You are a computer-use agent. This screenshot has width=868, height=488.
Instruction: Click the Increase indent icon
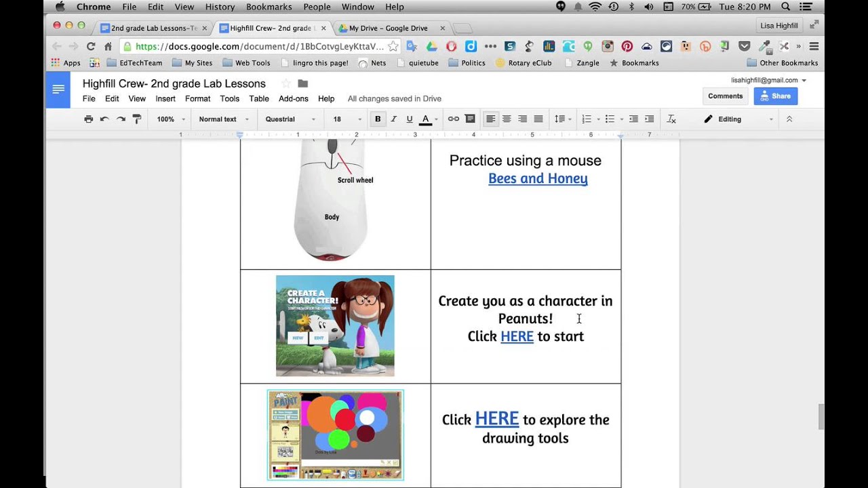coord(650,119)
